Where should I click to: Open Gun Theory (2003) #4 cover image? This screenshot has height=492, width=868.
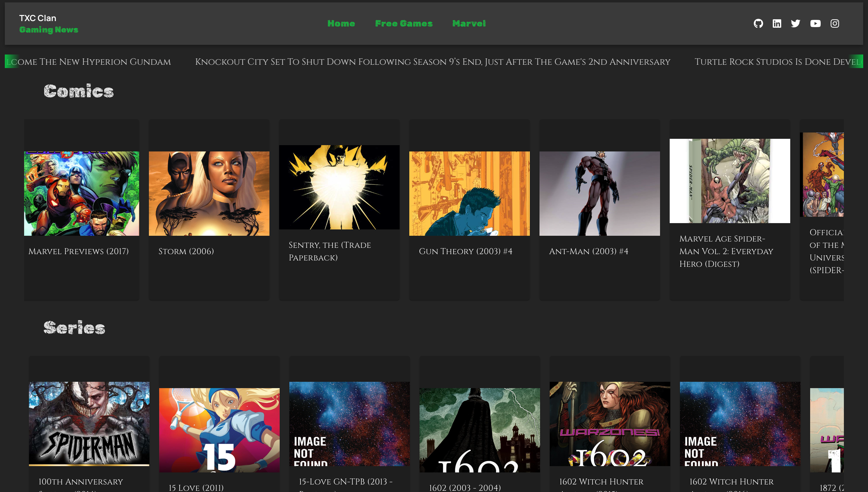coord(469,193)
